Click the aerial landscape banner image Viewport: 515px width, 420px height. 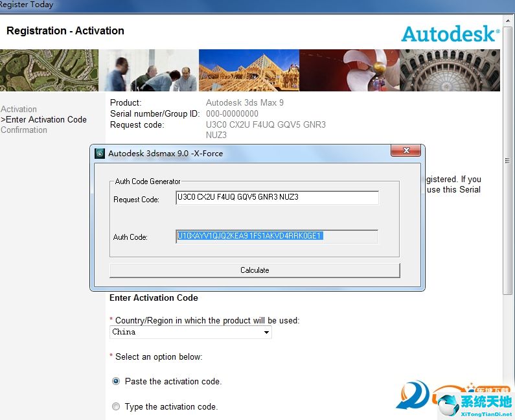pyautogui.click(x=49, y=70)
